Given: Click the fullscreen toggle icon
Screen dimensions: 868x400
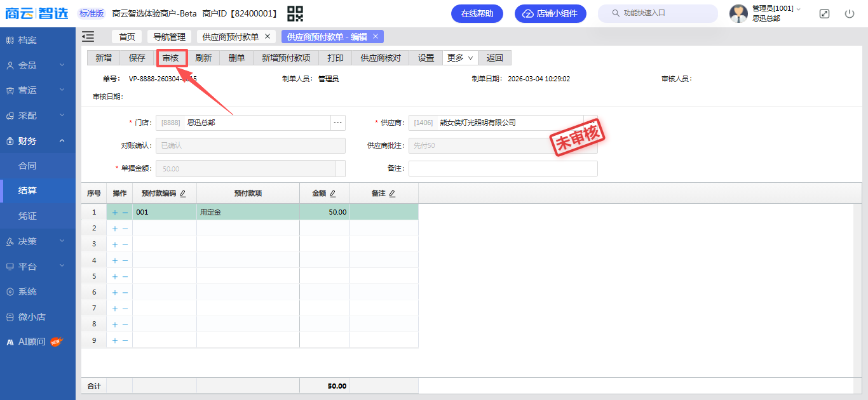Looking at the screenshot, I should pos(824,13).
